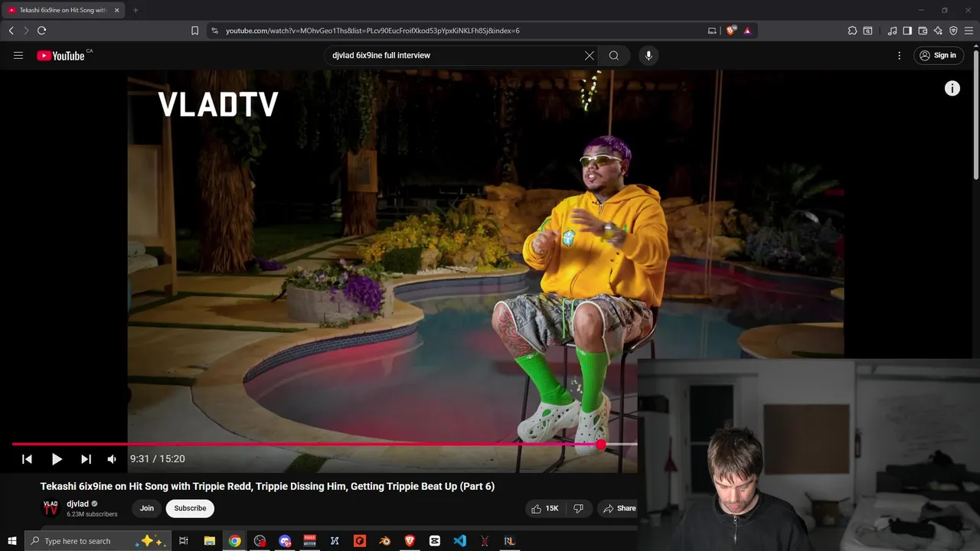Viewport: 980px width, 551px height.
Task: Open the Brave Wallet icon
Action: [x=923, y=31]
